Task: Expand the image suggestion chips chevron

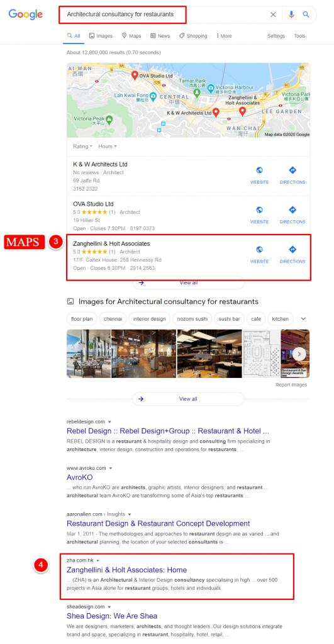Action: tap(303, 318)
